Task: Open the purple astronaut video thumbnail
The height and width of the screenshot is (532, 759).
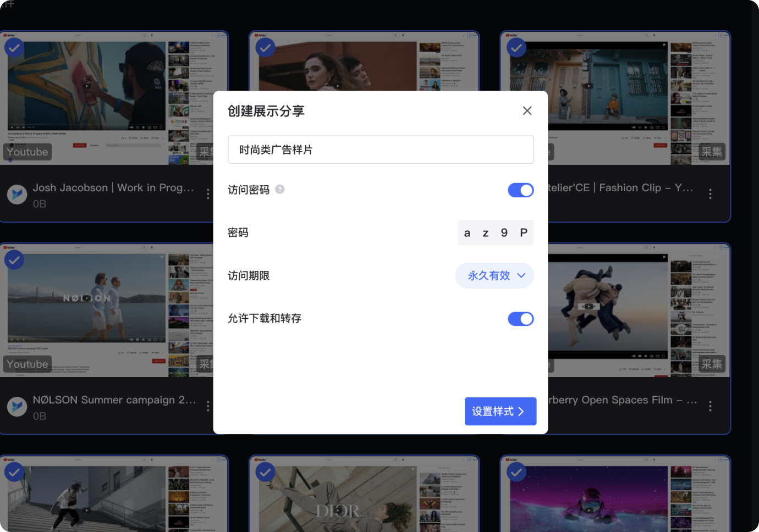Action: (615, 494)
